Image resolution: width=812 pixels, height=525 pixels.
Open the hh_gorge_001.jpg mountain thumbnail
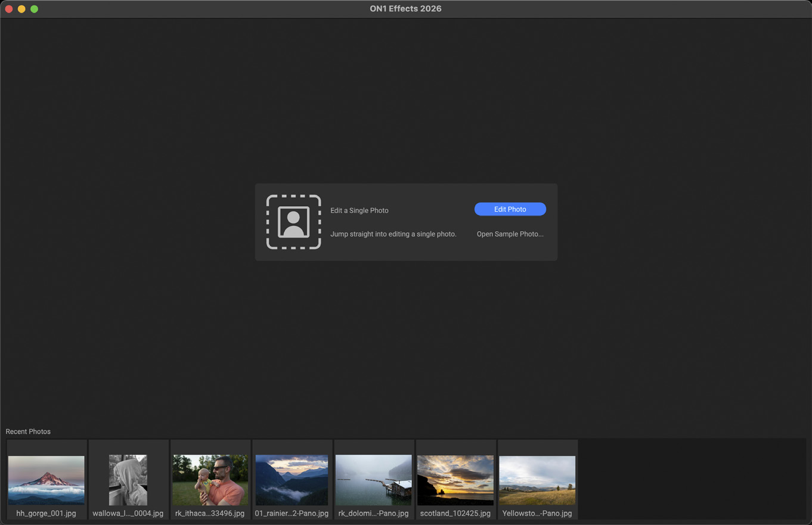point(47,480)
